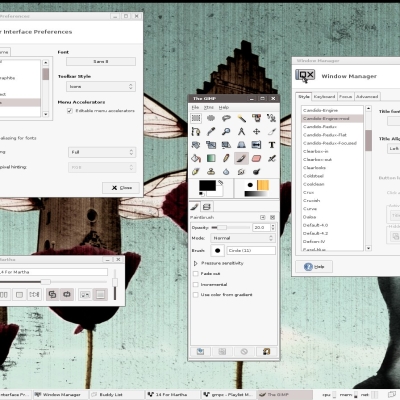Click Close in Interface Preferences
Image resolution: width=400 pixels, height=400 pixels.
click(x=121, y=188)
